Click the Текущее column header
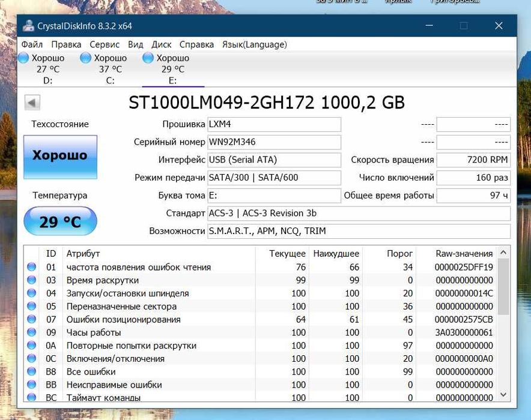The image size is (531, 420). pos(282,254)
